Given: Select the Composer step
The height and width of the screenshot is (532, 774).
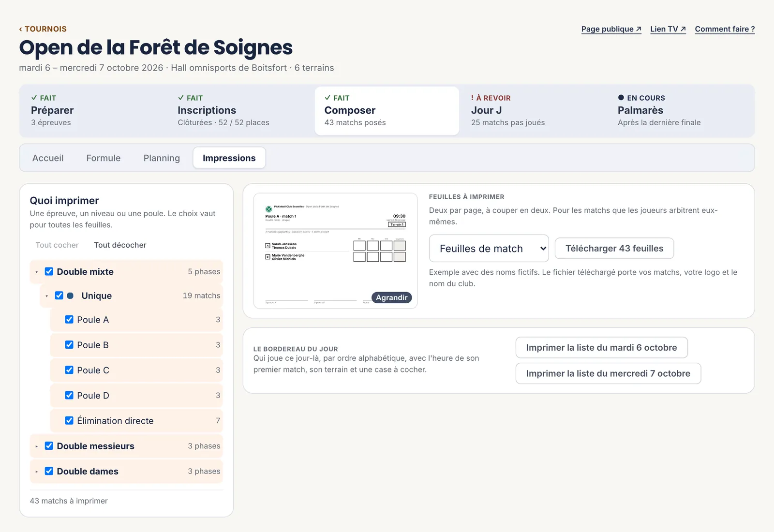Looking at the screenshot, I should pyautogui.click(x=387, y=111).
